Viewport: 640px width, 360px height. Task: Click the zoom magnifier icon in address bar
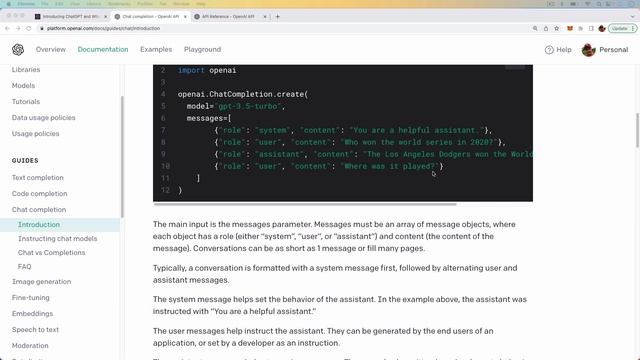[x=535, y=29]
